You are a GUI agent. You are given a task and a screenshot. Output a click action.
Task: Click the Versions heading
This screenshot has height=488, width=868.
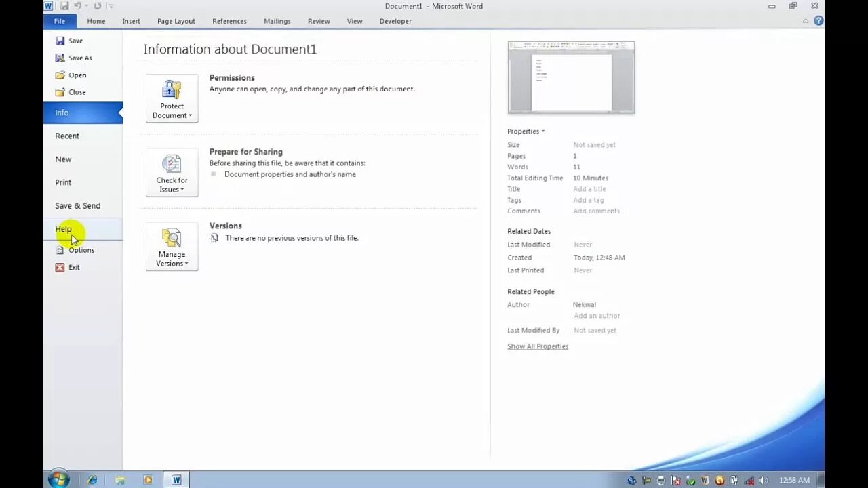pos(226,226)
